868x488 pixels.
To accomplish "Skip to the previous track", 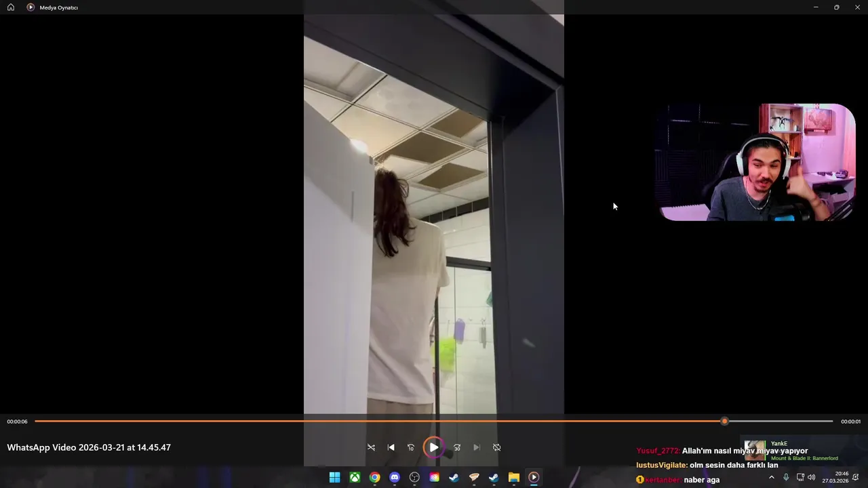I will coord(391,447).
